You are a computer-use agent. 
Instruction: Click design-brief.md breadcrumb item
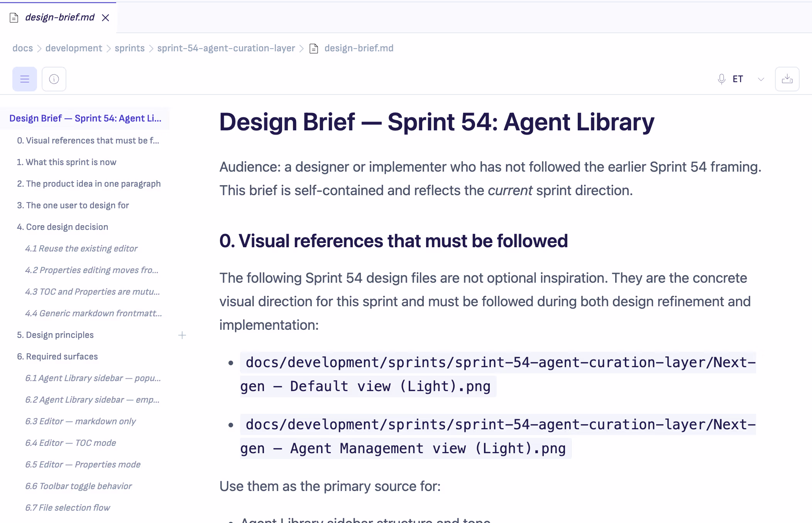pyautogui.click(x=359, y=48)
